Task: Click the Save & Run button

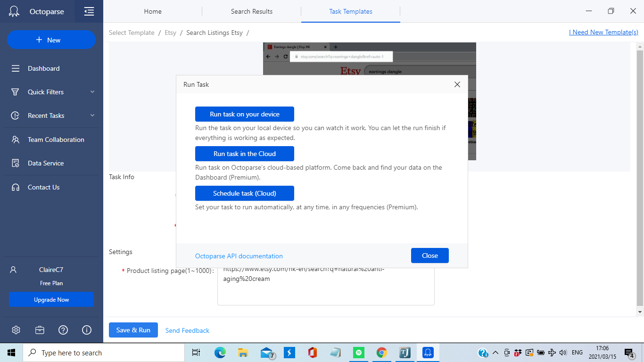Action: coord(133,330)
